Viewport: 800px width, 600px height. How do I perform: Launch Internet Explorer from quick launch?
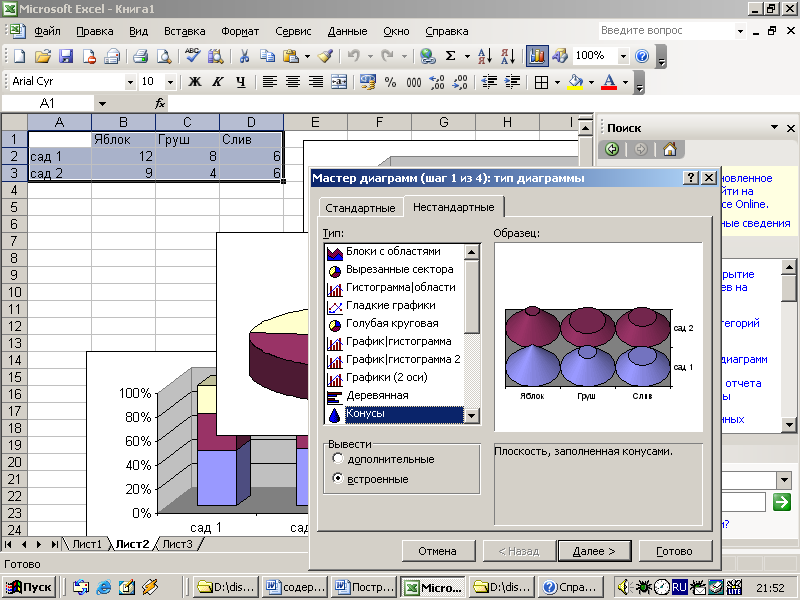point(104,587)
